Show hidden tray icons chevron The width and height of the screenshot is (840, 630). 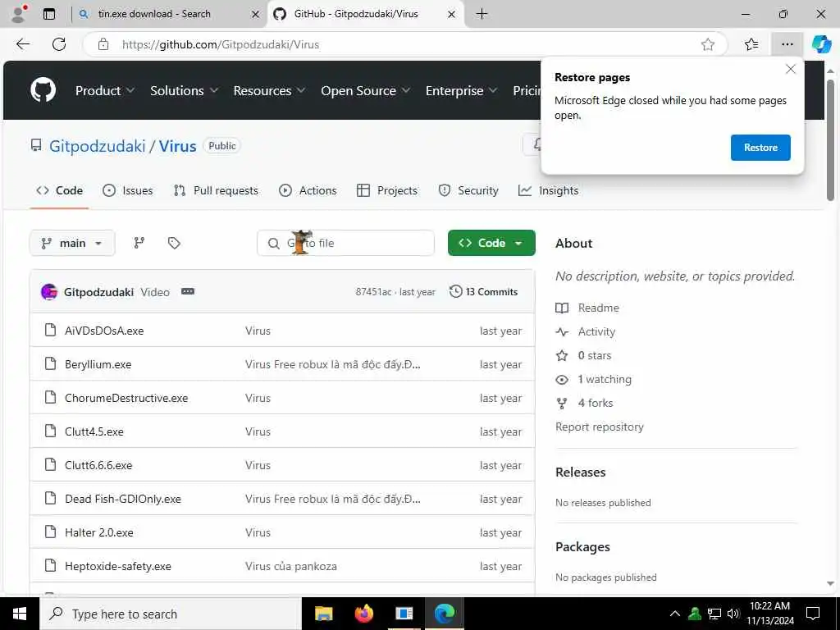(675, 614)
